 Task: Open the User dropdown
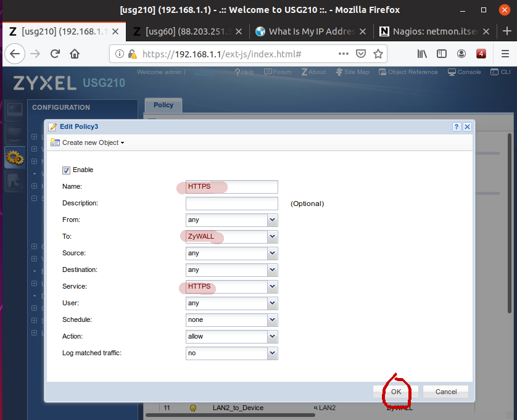tap(272, 303)
